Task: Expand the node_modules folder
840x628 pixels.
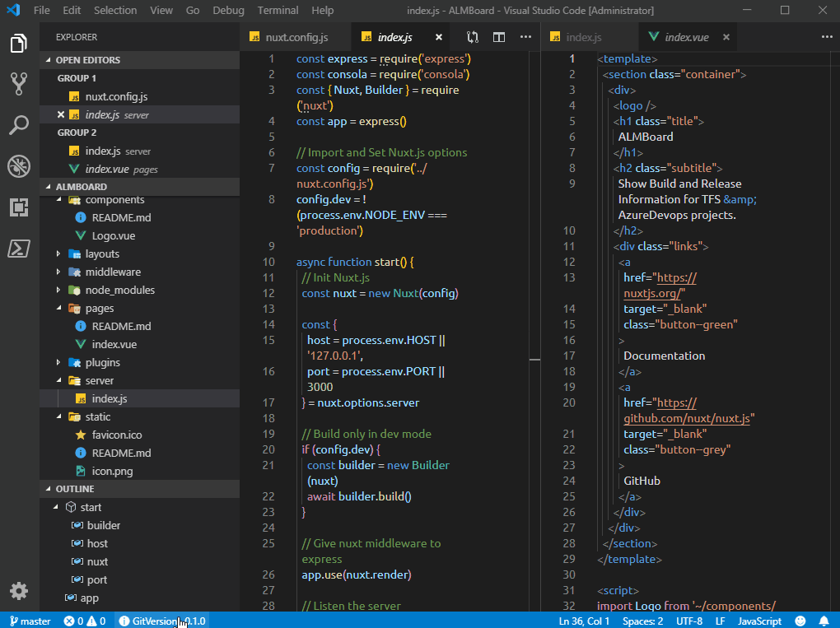Action: click(58, 291)
